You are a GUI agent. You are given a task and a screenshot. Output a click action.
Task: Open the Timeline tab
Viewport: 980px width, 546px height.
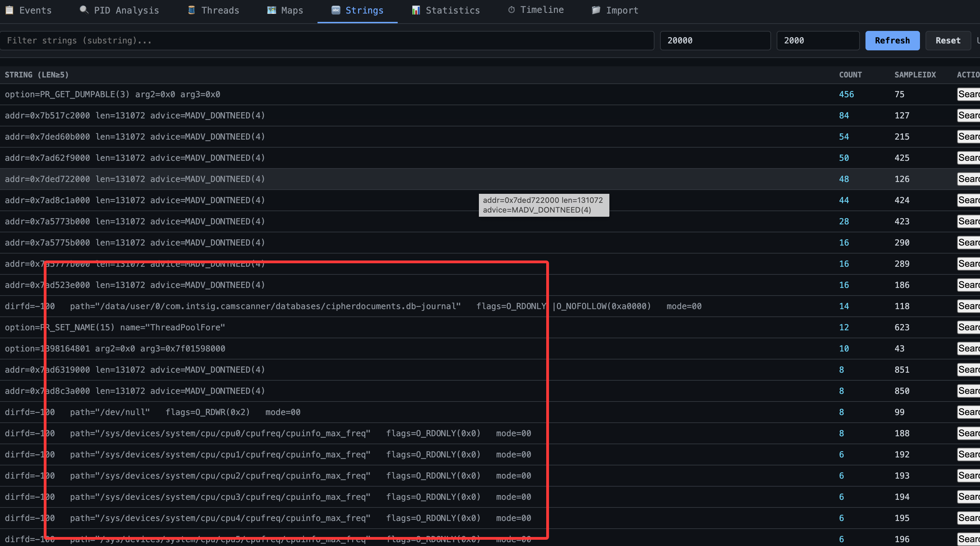[x=541, y=10]
